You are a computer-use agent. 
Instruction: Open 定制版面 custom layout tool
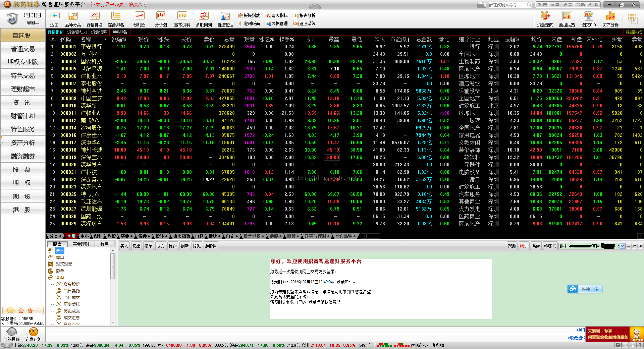(249, 23)
